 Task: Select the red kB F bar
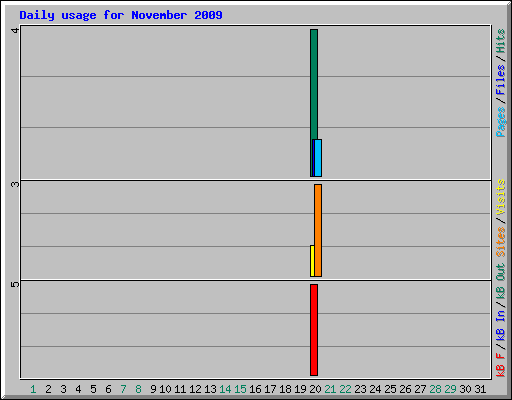tap(314, 330)
